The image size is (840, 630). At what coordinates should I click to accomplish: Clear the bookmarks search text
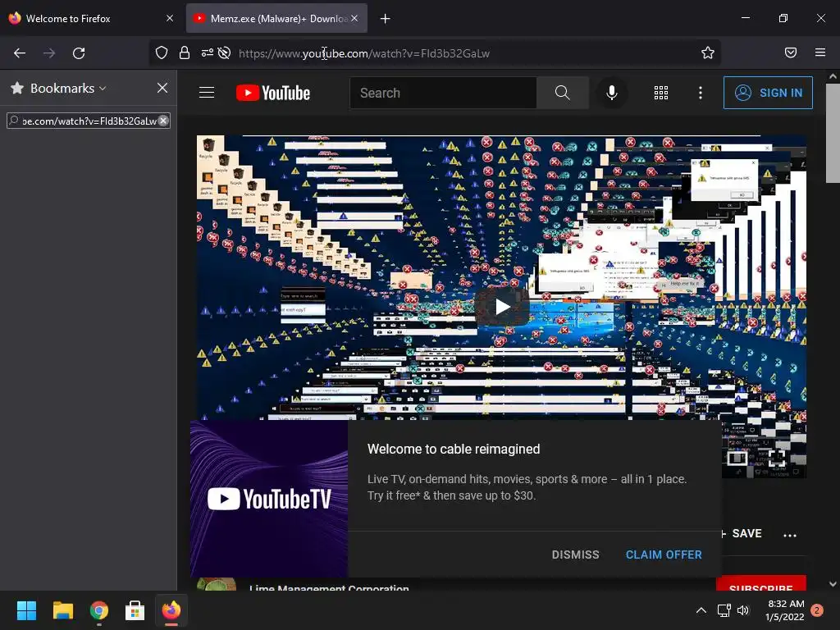point(163,121)
